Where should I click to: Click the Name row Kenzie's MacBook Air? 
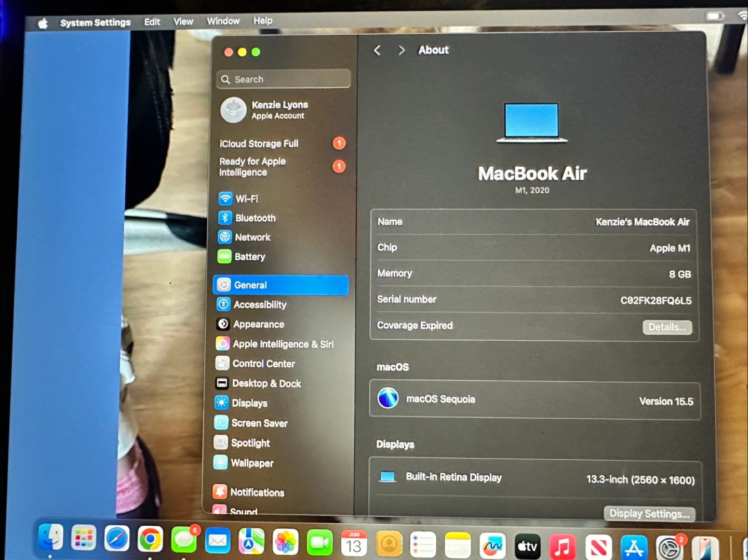[x=534, y=222]
